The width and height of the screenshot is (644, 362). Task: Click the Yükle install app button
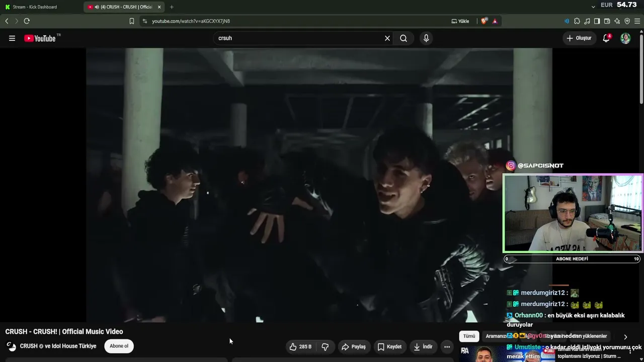[x=460, y=21]
